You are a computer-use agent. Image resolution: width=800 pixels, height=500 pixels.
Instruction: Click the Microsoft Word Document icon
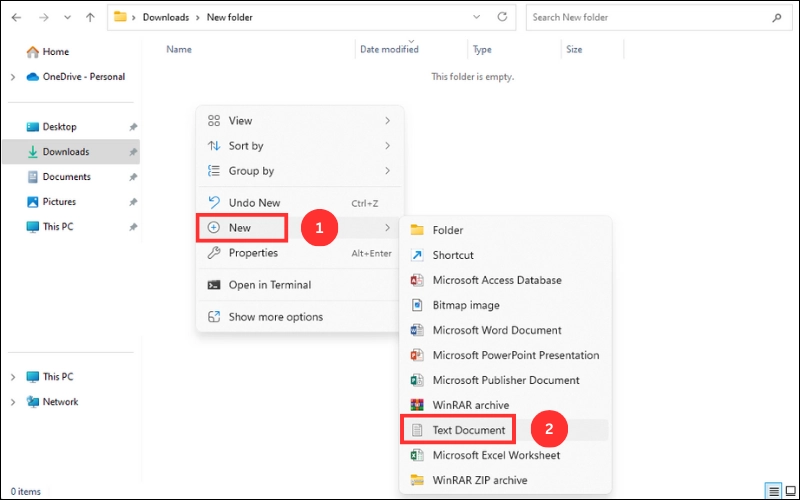click(x=417, y=330)
